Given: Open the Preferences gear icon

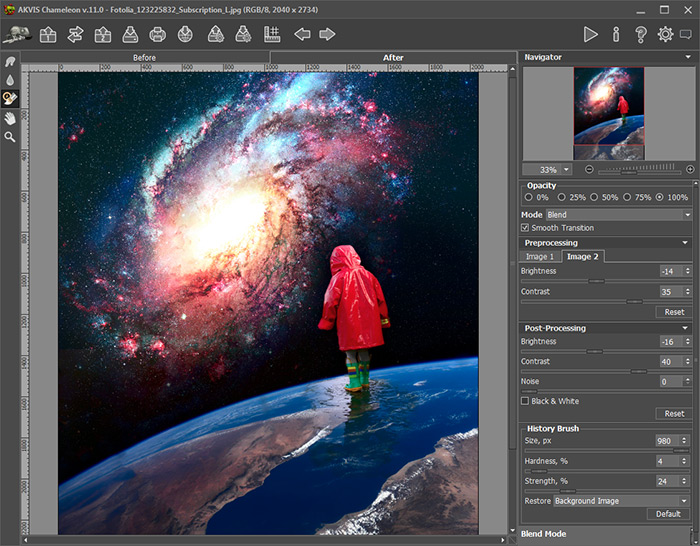Looking at the screenshot, I should pos(665,34).
